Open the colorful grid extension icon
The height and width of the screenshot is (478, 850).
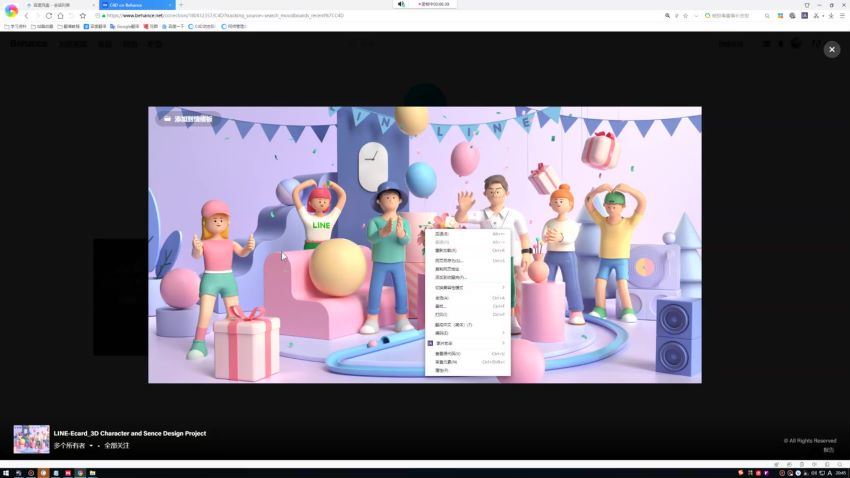pyautogui.click(x=780, y=16)
